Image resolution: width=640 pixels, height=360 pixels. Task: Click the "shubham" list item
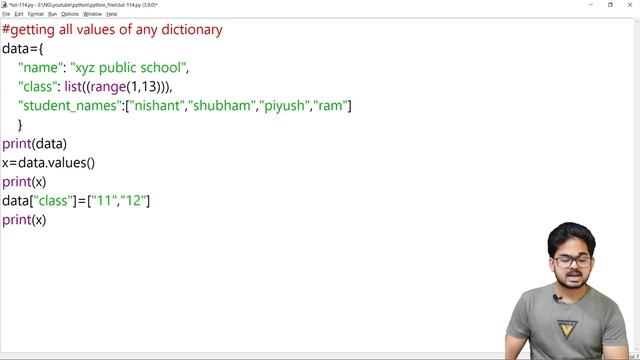coord(222,106)
